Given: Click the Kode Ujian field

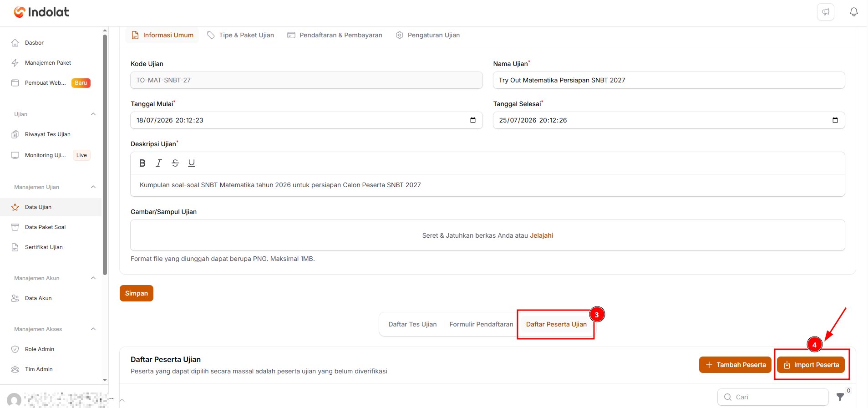Looking at the screenshot, I should click(x=306, y=80).
